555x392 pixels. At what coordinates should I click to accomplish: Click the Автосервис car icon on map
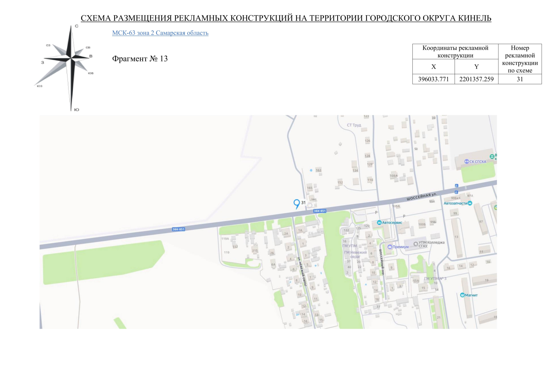[379, 223]
